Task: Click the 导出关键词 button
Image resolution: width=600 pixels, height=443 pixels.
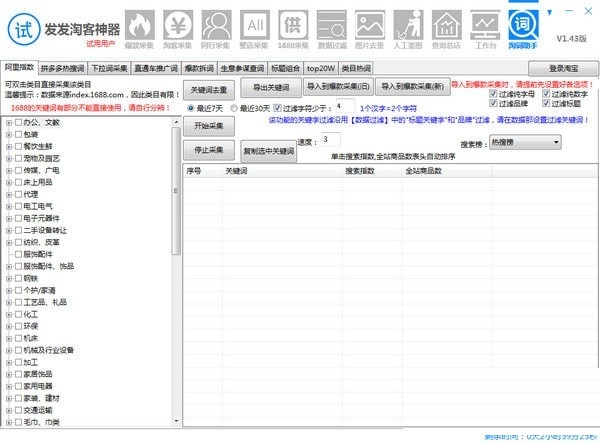Action: pyautogui.click(x=271, y=88)
